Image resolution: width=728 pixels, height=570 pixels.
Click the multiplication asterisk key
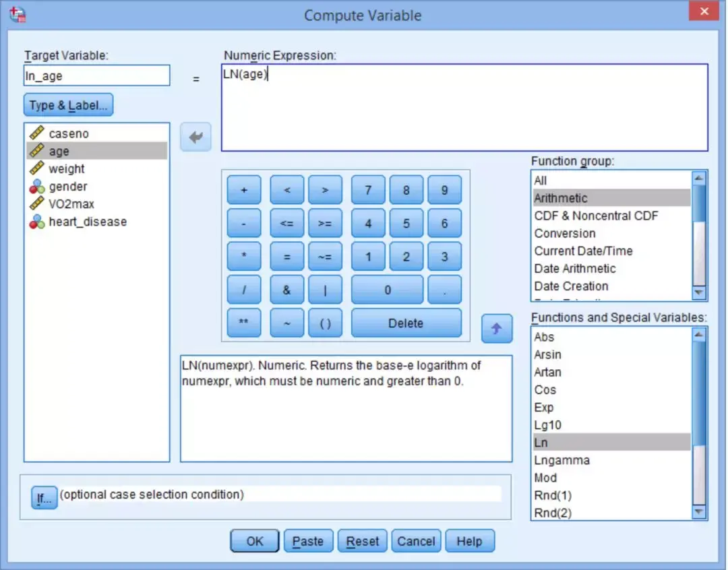(x=244, y=256)
